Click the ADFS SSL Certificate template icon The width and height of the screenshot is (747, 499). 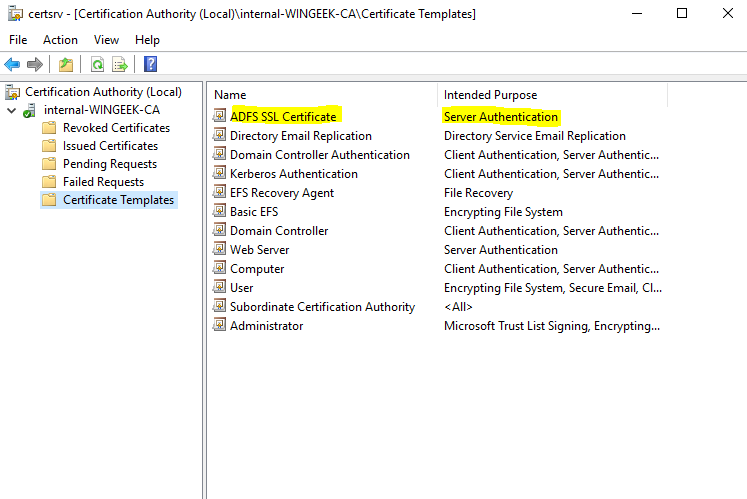tap(220, 117)
